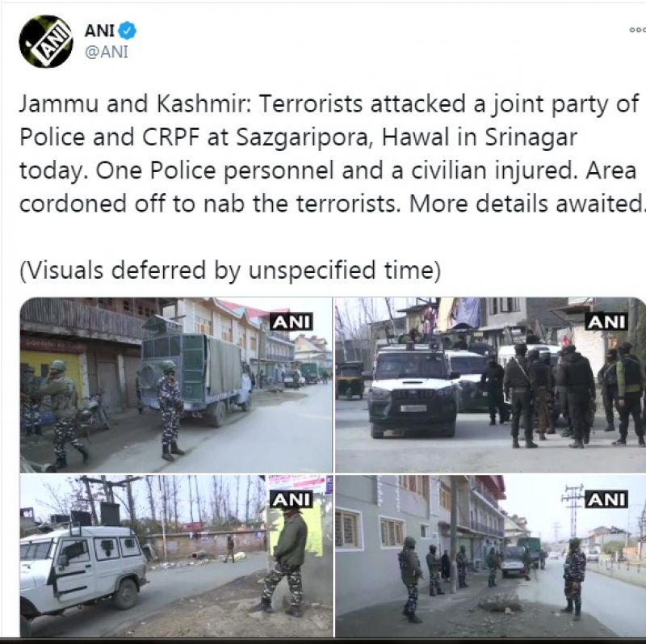Open bottom-left photo of white armored vehicle

(x=176, y=556)
